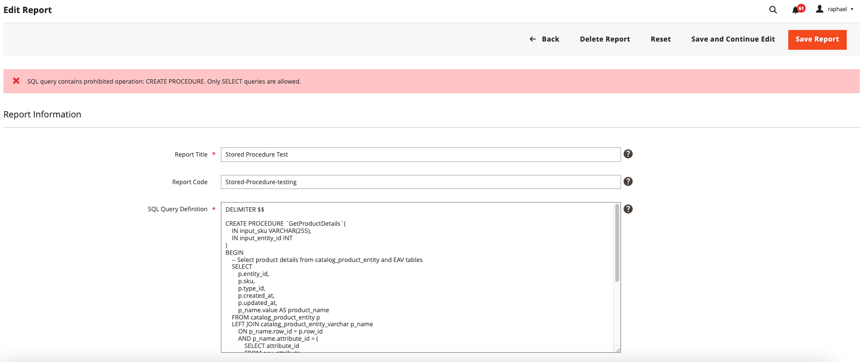
Task: Open the search magnifier icon
Action: click(x=773, y=10)
